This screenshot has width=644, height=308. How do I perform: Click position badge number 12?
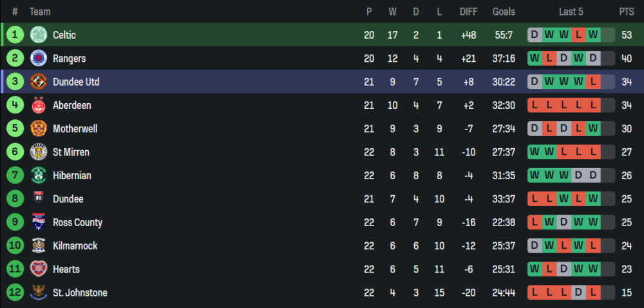(15, 293)
